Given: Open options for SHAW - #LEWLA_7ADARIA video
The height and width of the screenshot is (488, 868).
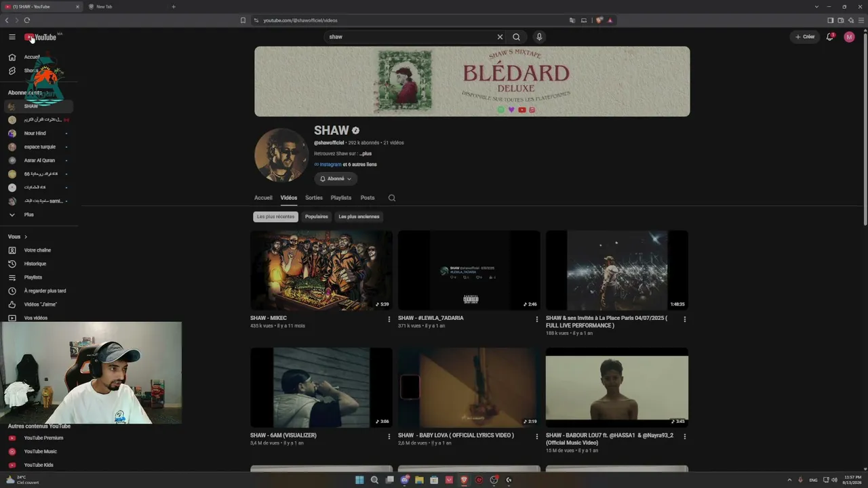Looking at the screenshot, I should click(x=537, y=319).
